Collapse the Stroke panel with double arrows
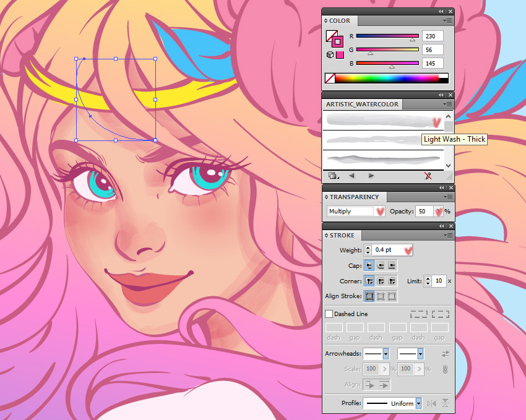 (441, 226)
